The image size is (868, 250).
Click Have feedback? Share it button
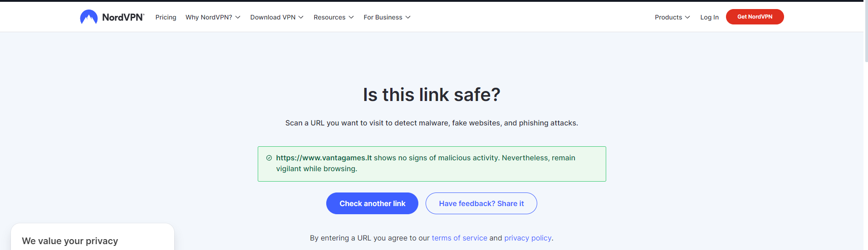click(x=481, y=203)
